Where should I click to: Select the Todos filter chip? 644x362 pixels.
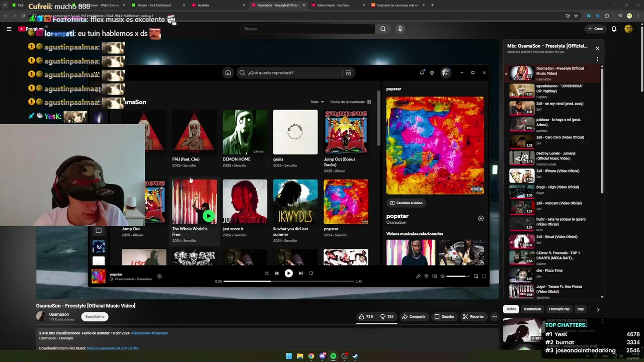pos(511,309)
